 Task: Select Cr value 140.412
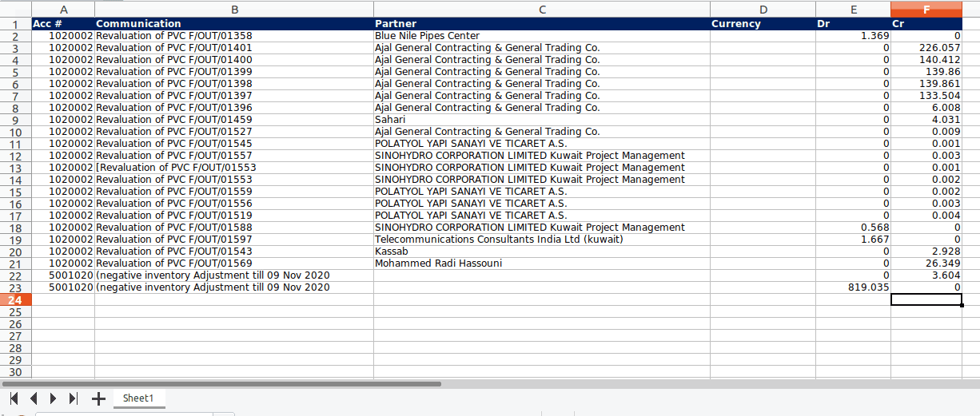coord(926,60)
